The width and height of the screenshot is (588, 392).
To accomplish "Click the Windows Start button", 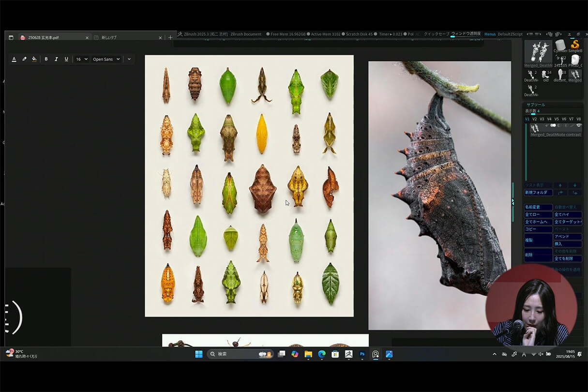I will [198, 354].
